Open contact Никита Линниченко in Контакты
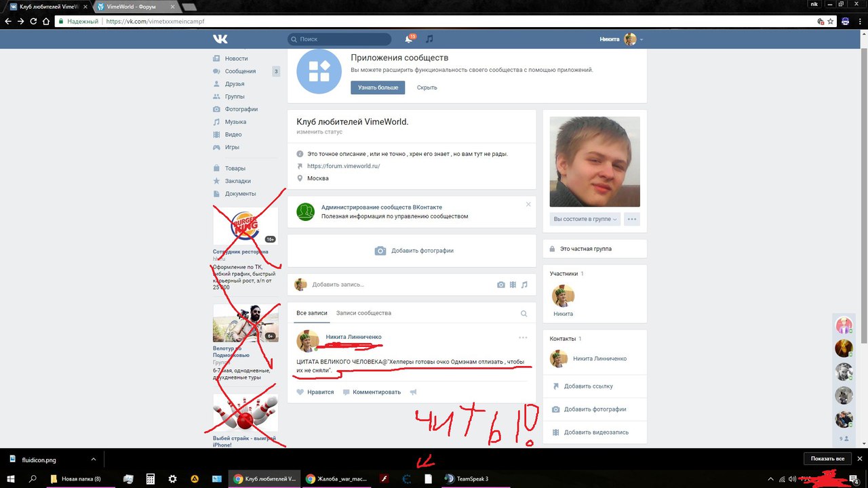Screen dimensions: 868x488 [x=599, y=359]
